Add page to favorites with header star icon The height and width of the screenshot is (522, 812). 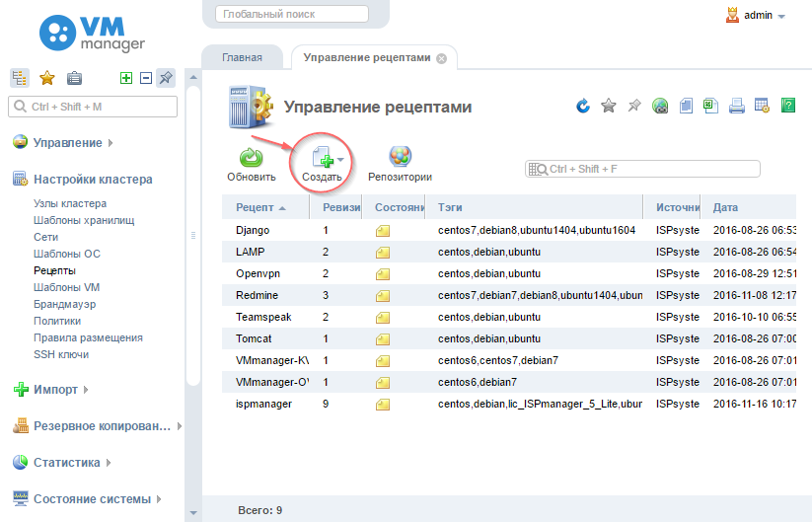[609, 107]
